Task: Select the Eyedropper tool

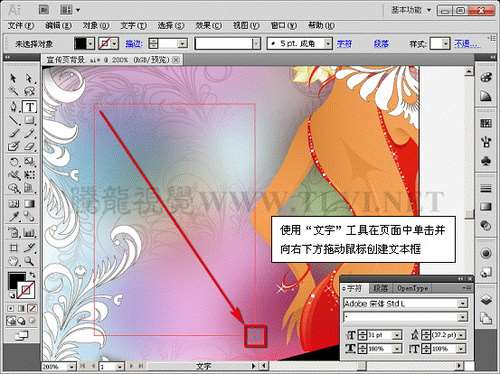Action: click(13, 217)
